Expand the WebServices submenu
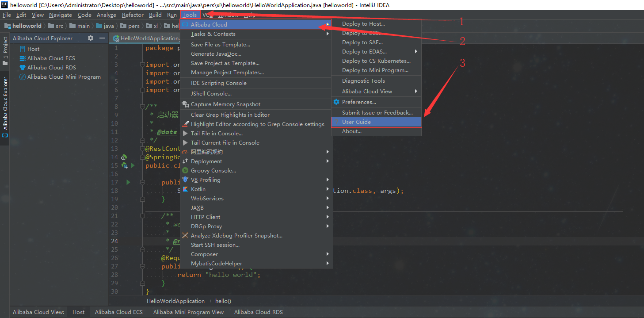This screenshot has height=318, width=644. click(328, 198)
